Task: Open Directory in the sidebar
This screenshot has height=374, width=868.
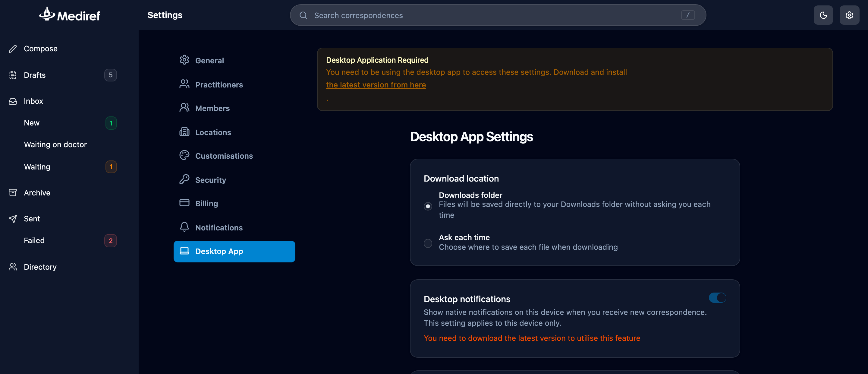Action: [x=40, y=267]
